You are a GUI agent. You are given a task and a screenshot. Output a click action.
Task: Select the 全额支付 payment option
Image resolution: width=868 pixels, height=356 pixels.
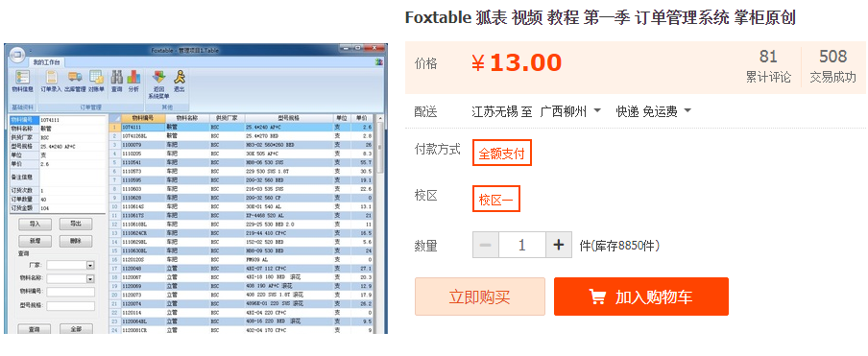coord(502,154)
